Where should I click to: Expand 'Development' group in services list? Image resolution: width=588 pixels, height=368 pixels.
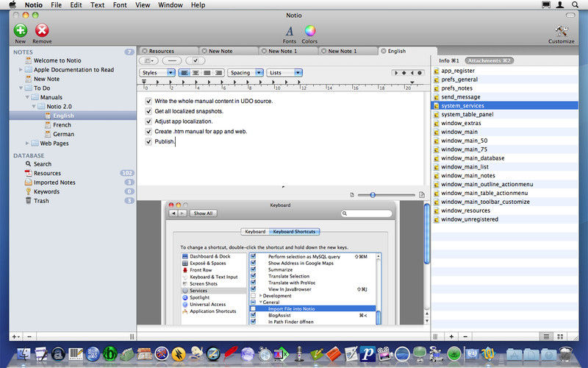point(261,296)
